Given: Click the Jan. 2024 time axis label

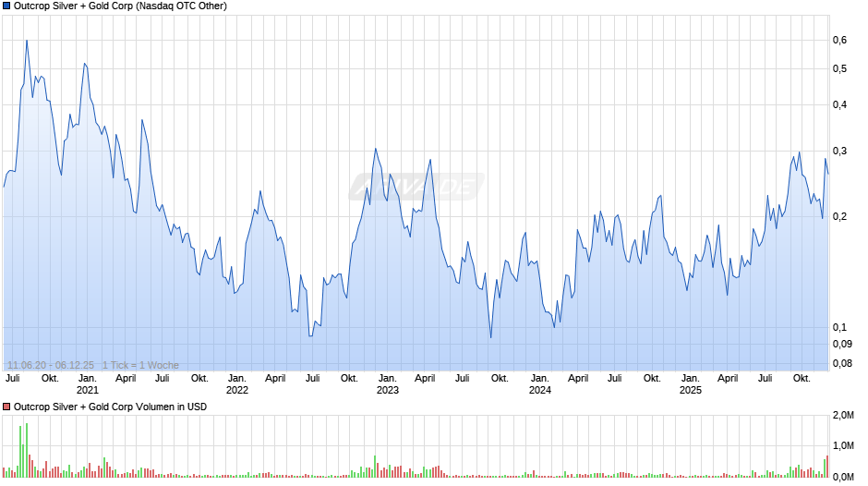Looking at the screenshot, I should tap(540, 384).
